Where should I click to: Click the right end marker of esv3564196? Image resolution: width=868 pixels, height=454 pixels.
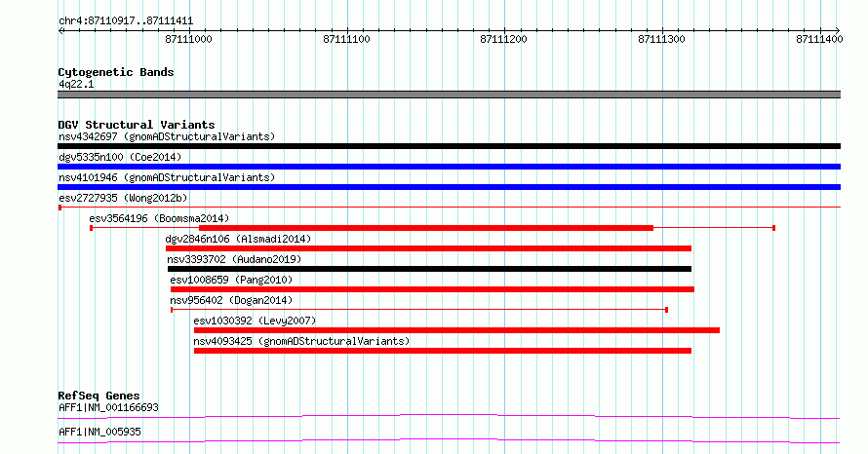[774, 228]
